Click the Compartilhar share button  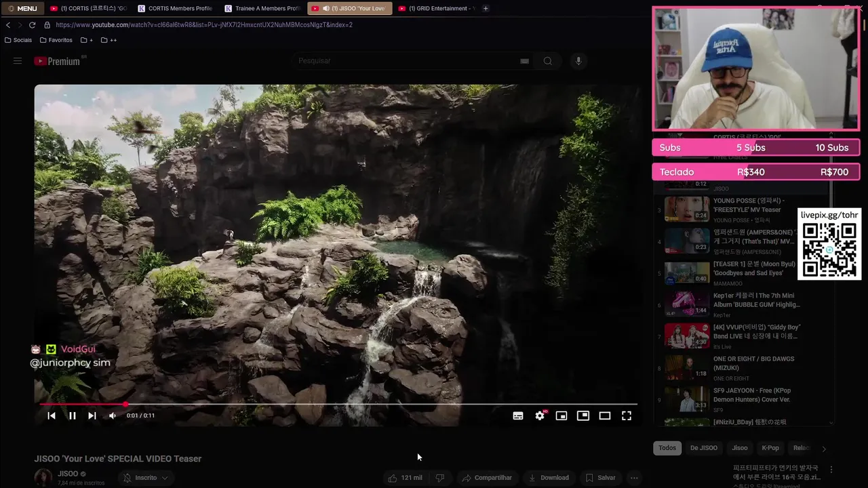coord(487,478)
